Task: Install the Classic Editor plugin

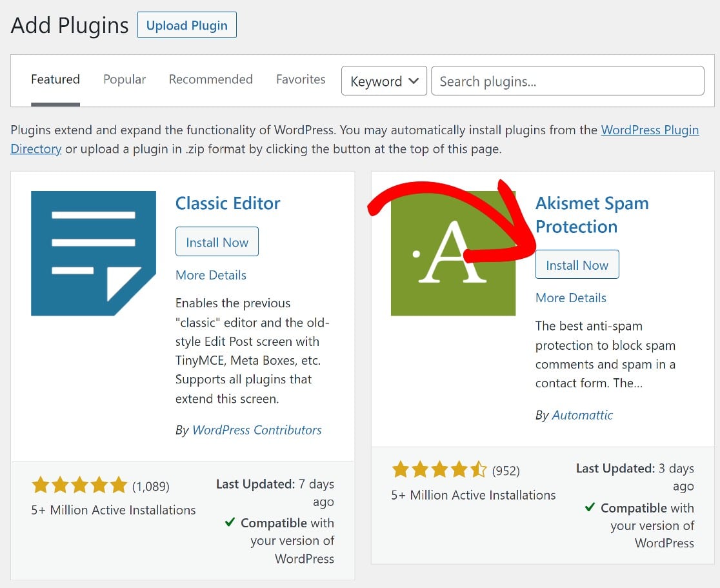Action: (x=217, y=241)
